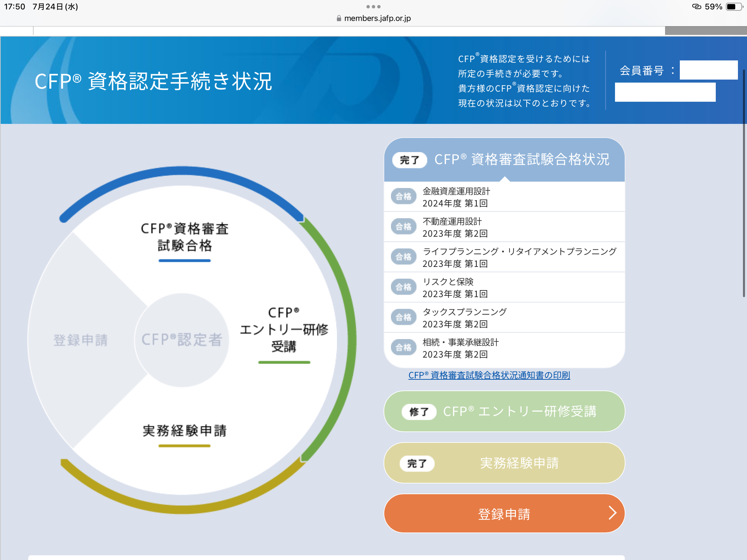Click the grey bar under the address bar
Screen dimensions: 747x560
coord(705,30)
